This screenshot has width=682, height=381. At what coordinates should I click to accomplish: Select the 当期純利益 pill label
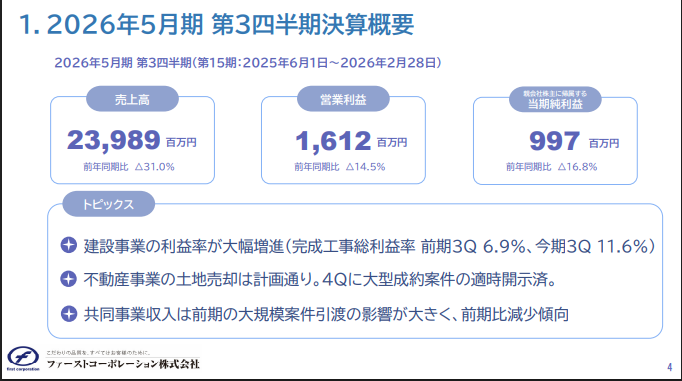pos(555,100)
